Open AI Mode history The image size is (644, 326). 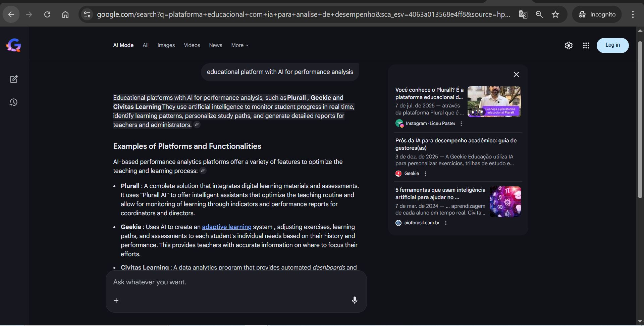point(14,102)
